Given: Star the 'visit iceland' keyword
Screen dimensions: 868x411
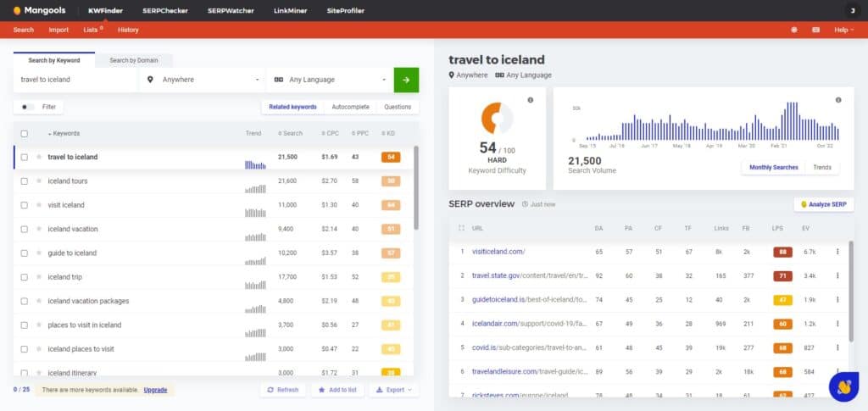Looking at the screenshot, I should (39, 205).
